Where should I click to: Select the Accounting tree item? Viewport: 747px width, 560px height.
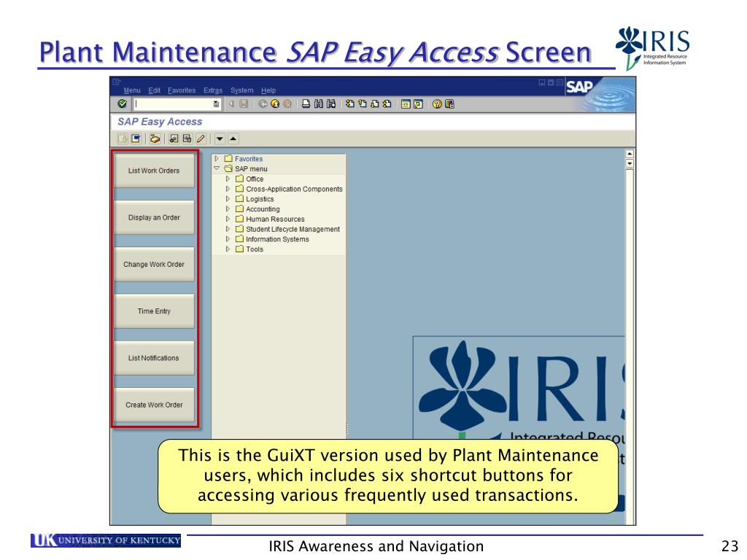263,209
